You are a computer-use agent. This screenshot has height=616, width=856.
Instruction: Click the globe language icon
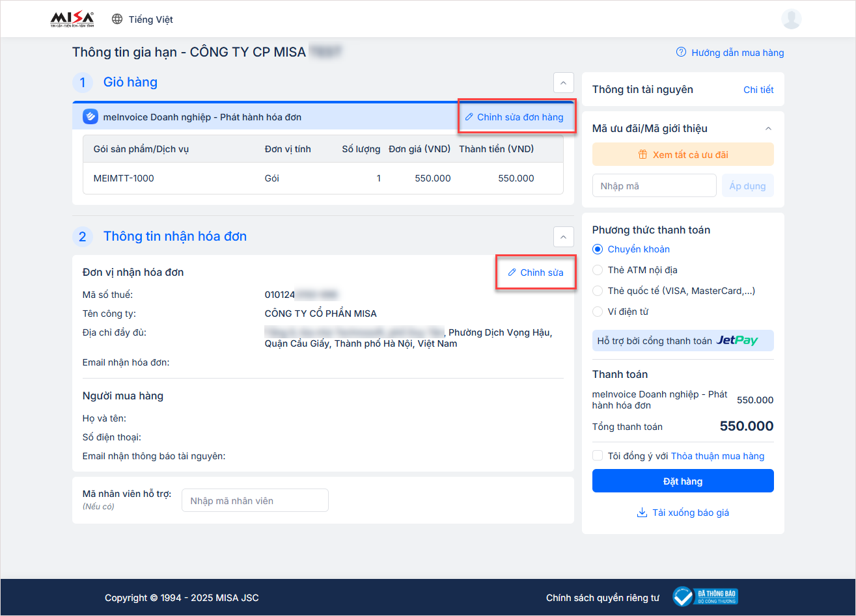pyautogui.click(x=117, y=20)
